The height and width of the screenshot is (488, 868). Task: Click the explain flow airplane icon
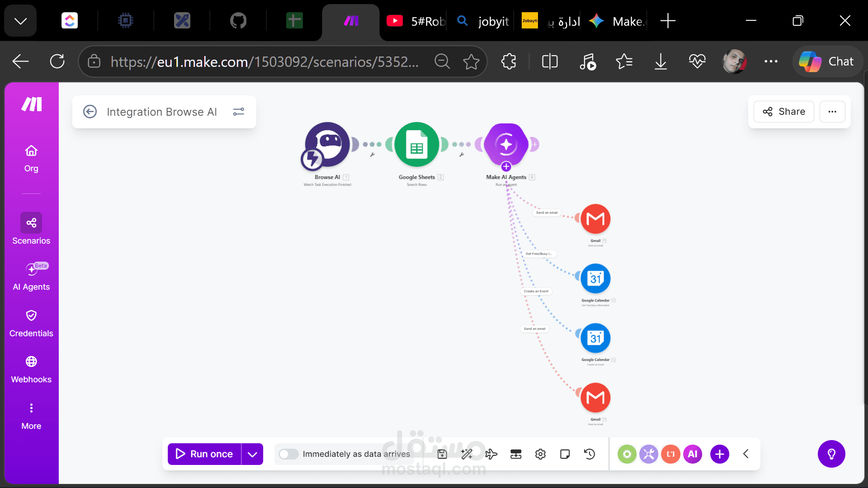pos(491,454)
